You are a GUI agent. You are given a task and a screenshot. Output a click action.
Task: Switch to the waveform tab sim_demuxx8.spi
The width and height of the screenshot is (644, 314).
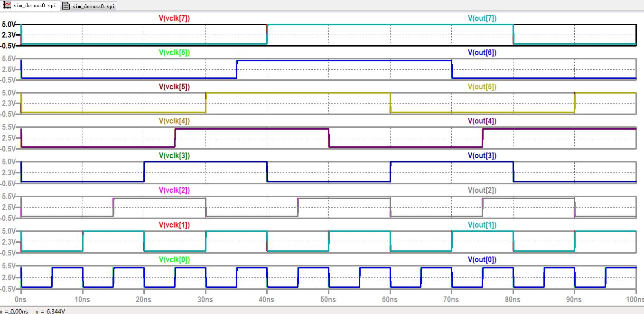pyautogui.click(x=29, y=6)
